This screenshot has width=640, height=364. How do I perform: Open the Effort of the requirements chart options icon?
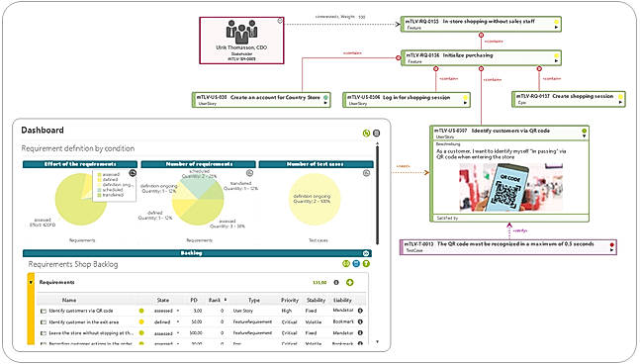pyautogui.click(x=133, y=173)
